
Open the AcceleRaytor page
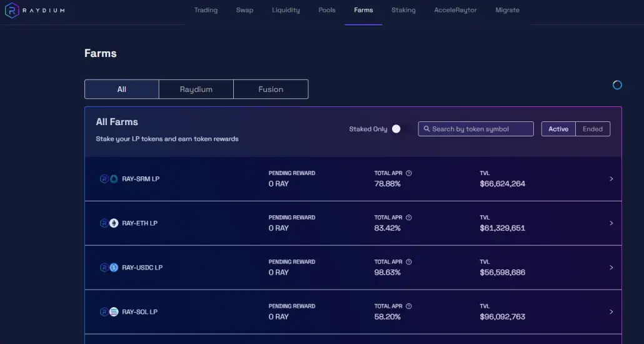click(x=455, y=10)
